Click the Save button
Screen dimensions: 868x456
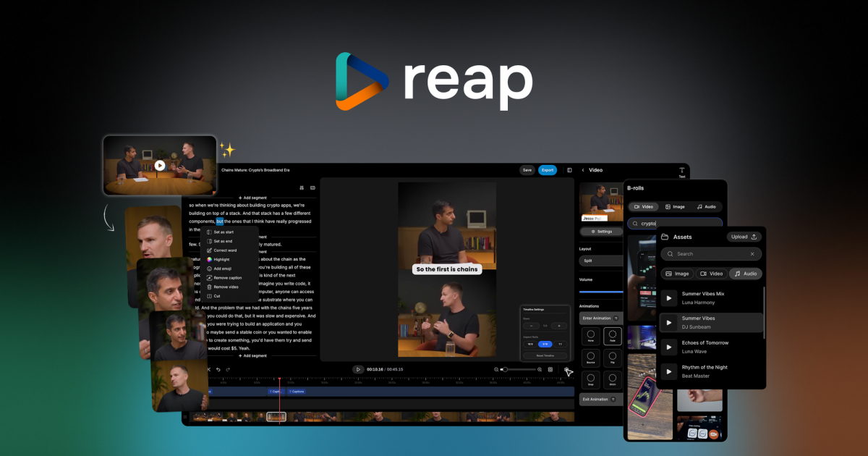527,170
